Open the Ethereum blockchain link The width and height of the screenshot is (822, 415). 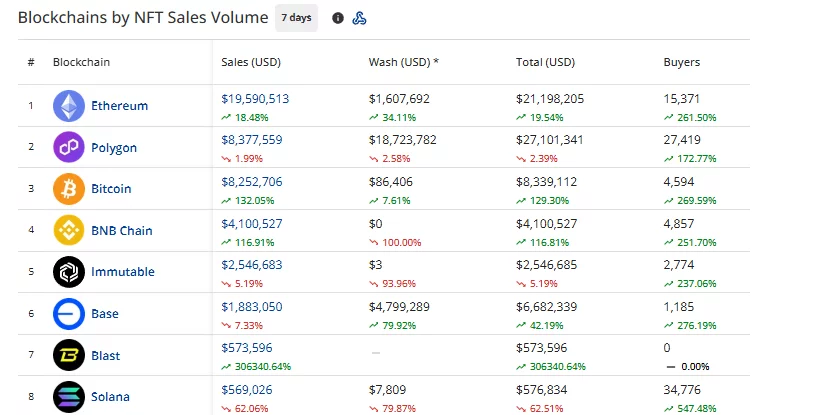[x=120, y=106]
